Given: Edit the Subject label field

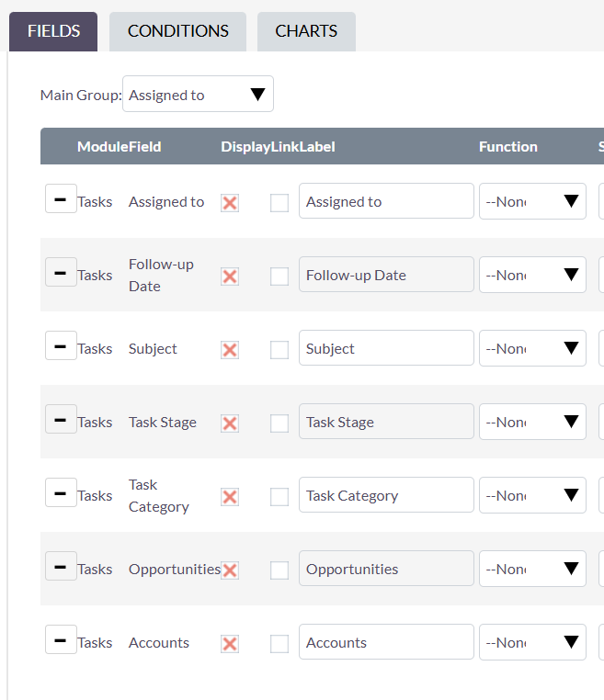Looking at the screenshot, I should pos(386,348).
